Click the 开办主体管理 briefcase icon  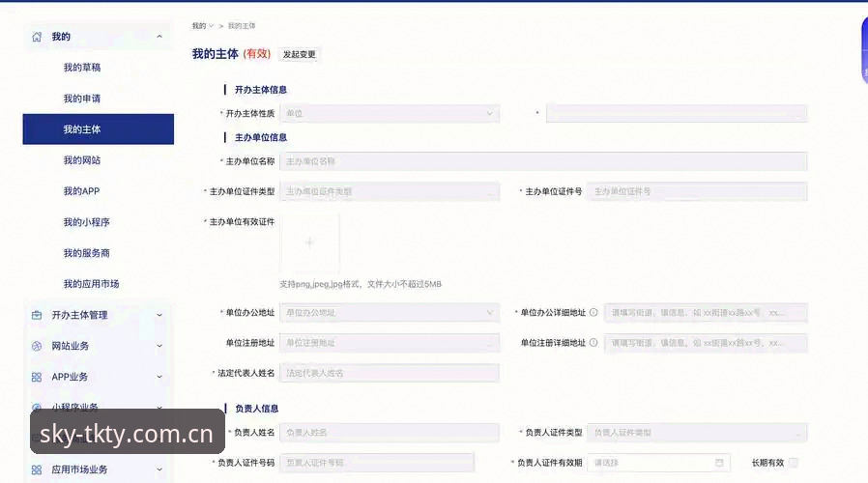click(x=37, y=315)
